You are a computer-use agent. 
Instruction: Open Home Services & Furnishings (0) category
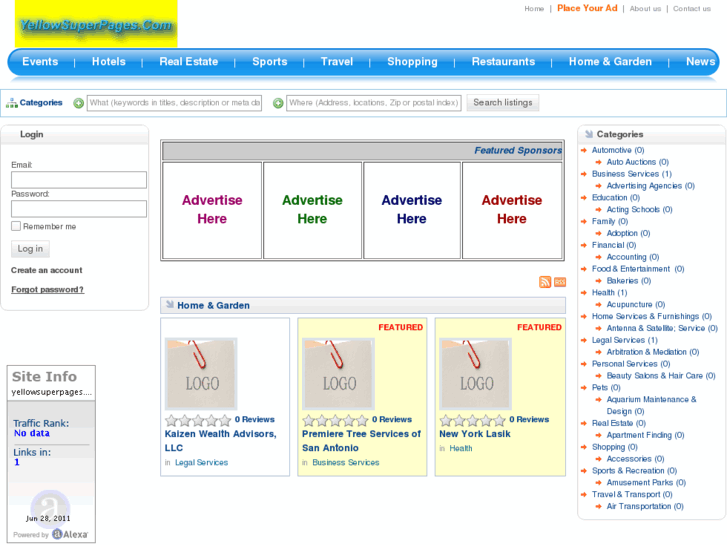(x=651, y=316)
